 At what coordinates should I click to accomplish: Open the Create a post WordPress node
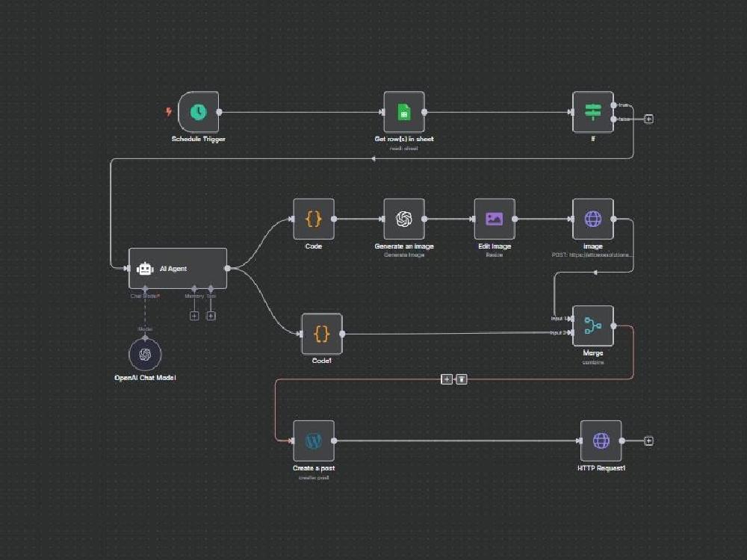point(314,441)
